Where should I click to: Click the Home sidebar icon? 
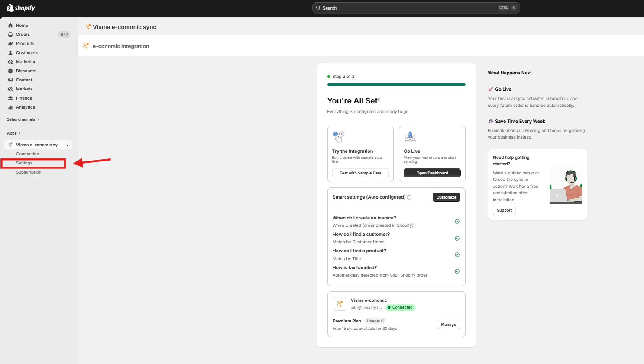coord(10,26)
